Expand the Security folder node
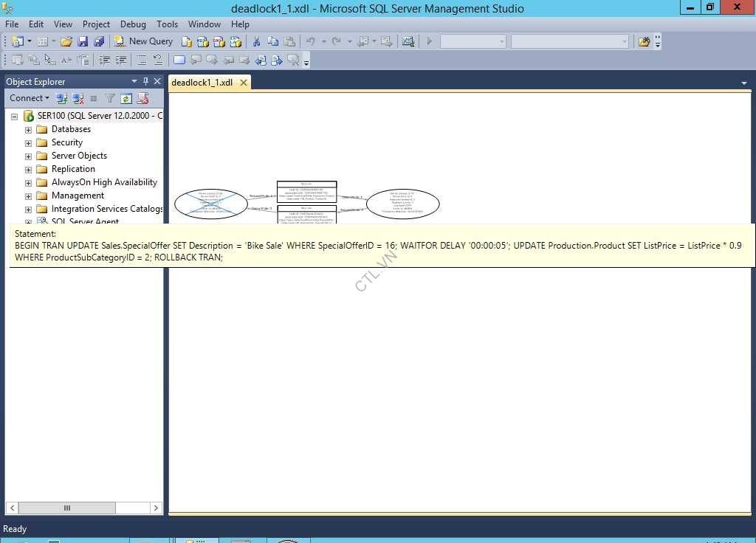 [x=29, y=143]
